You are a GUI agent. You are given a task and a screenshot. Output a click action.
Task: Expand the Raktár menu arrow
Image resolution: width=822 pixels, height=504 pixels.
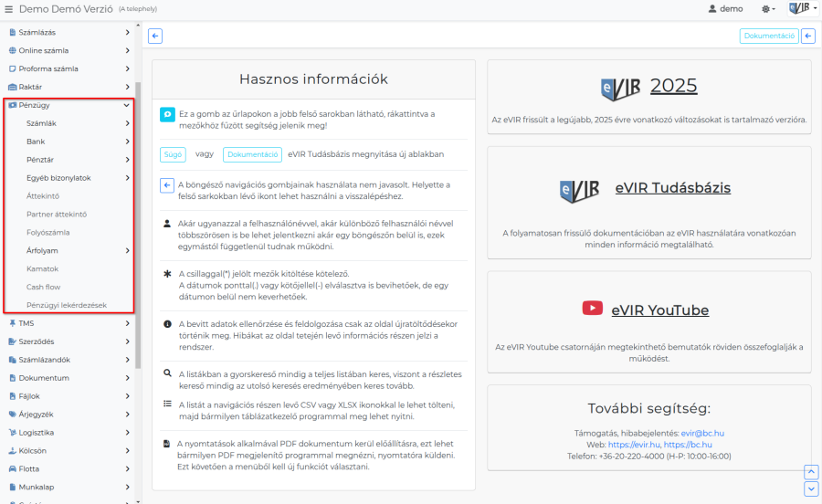click(127, 87)
